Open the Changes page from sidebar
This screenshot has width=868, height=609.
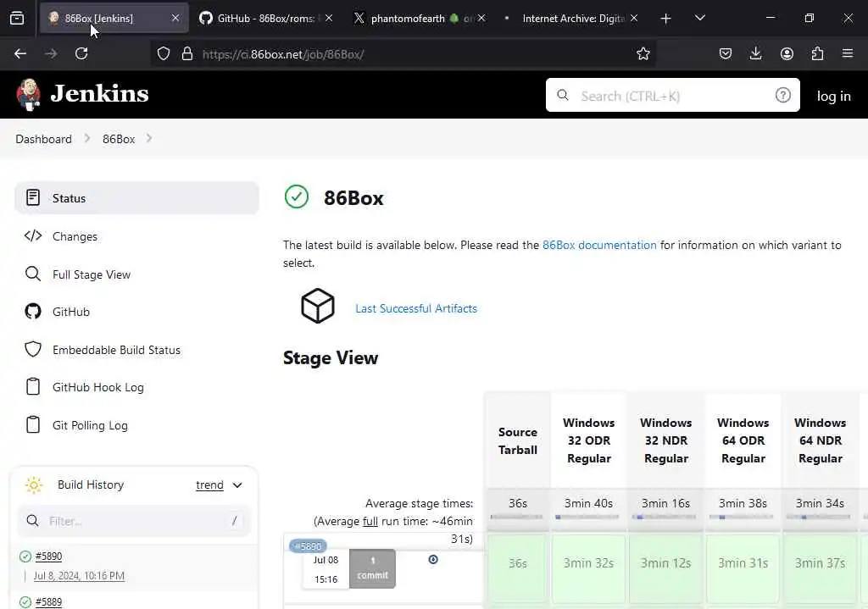pyautogui.click(x=75, y=236)
